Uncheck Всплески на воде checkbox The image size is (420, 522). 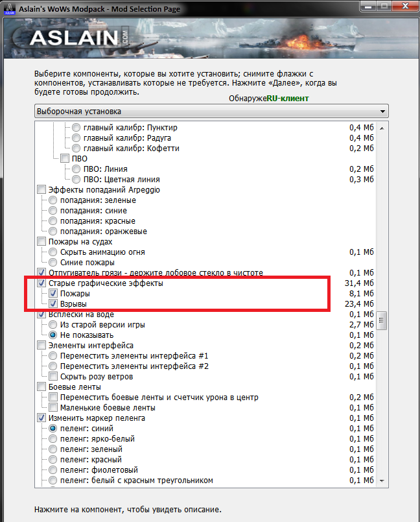41,314
